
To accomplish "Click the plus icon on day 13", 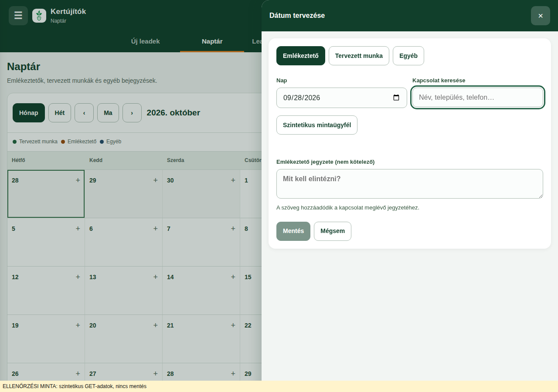I will [156, 277].
